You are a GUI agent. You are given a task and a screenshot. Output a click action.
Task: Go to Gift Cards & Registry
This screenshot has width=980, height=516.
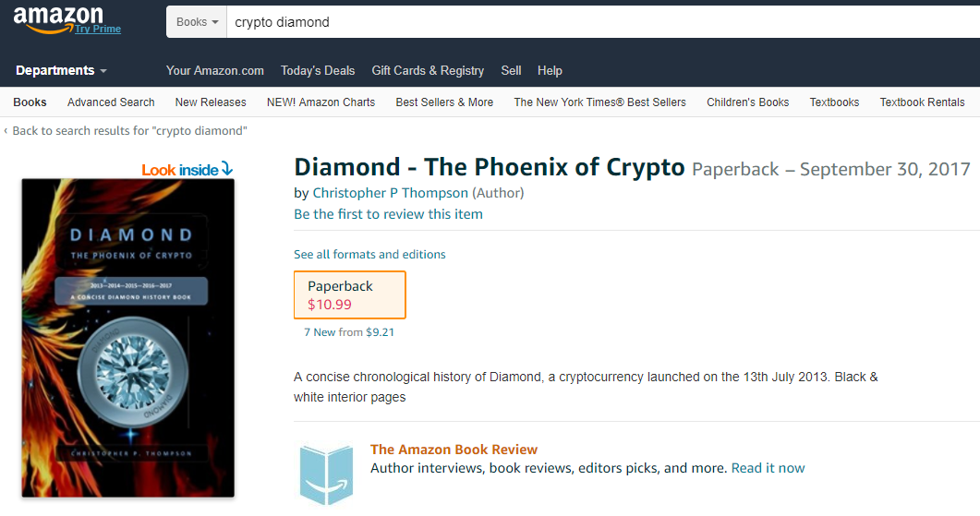(x=428, y=70)
